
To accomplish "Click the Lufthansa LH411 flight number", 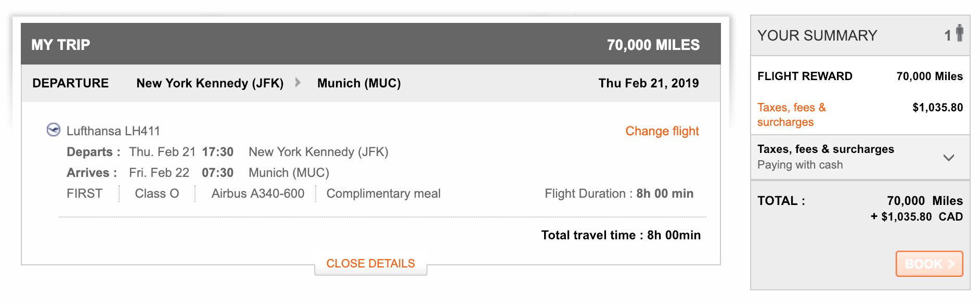I will tap(113, 131).
